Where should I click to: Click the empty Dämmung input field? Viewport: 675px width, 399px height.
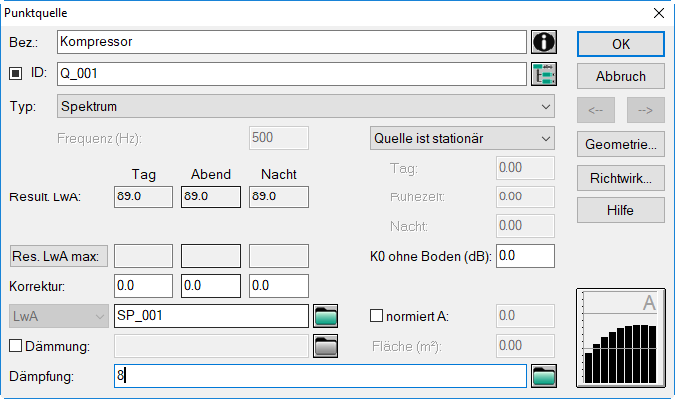[211, 346]
